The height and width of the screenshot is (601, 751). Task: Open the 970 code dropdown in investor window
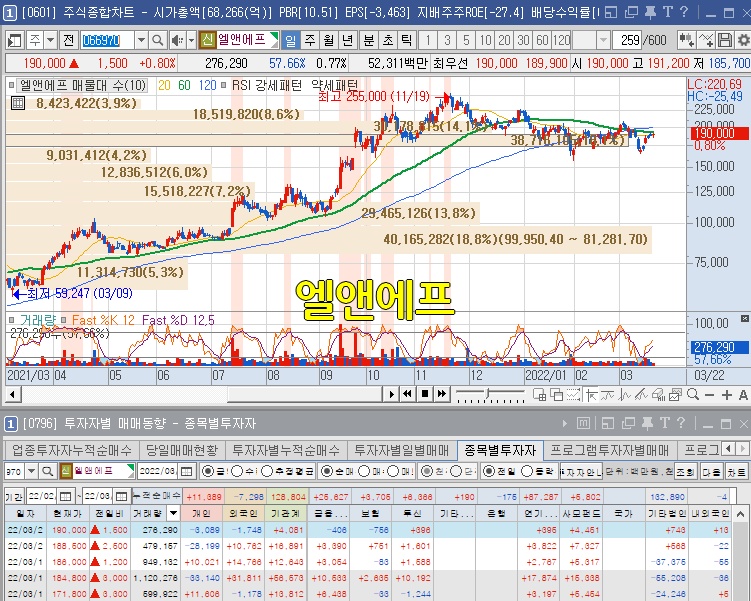[31, 471]
